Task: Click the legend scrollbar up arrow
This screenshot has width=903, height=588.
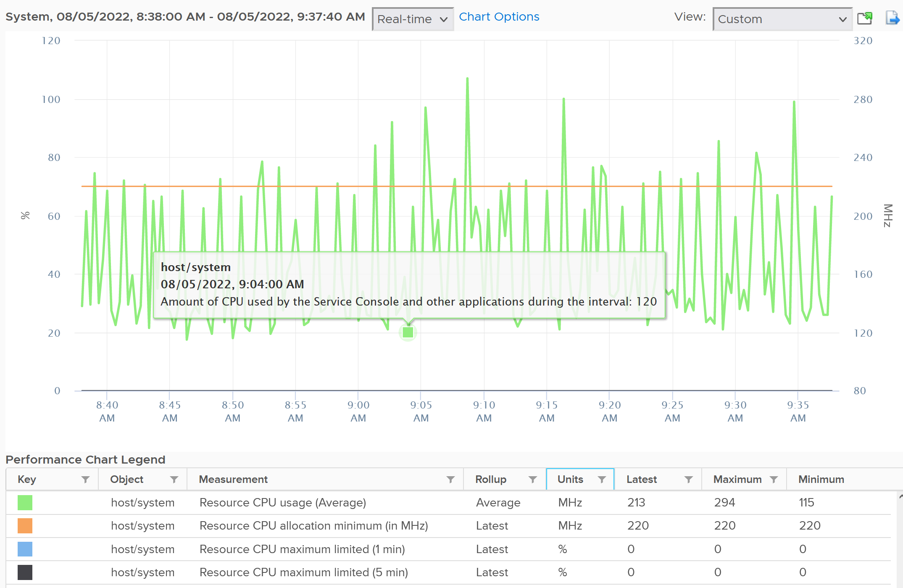Action: [900, 496]
